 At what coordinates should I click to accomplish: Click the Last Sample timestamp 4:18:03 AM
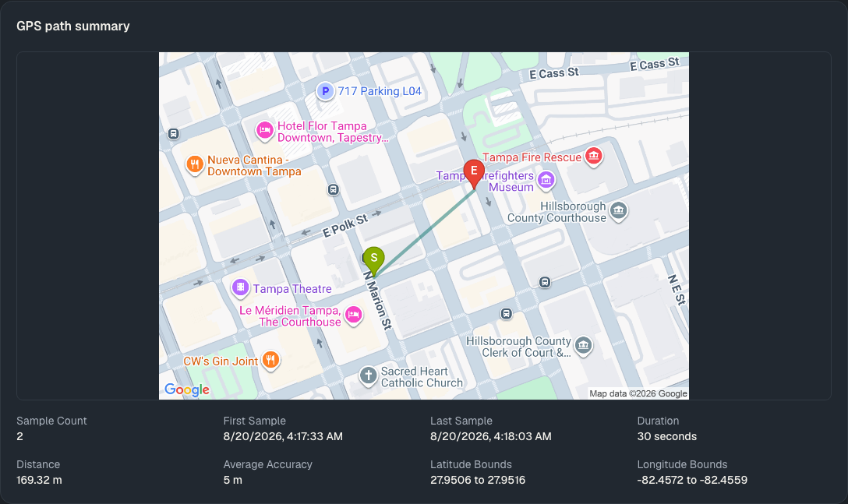[x=490, y=436]
